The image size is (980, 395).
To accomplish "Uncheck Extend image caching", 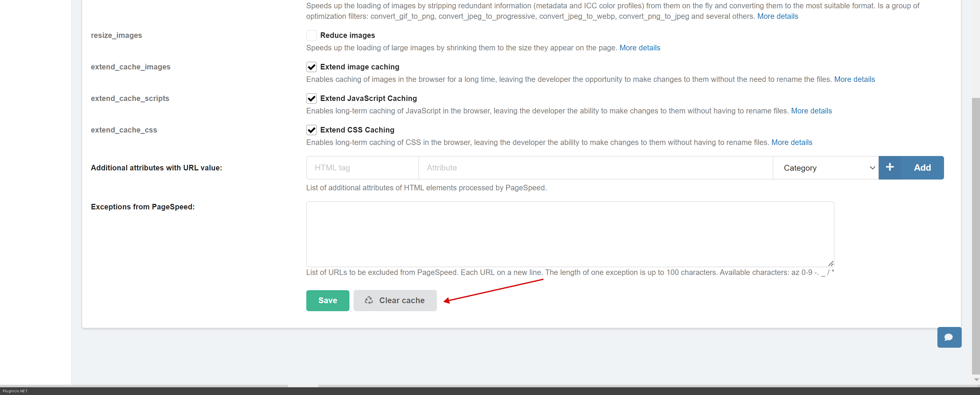I will (311, 67).
